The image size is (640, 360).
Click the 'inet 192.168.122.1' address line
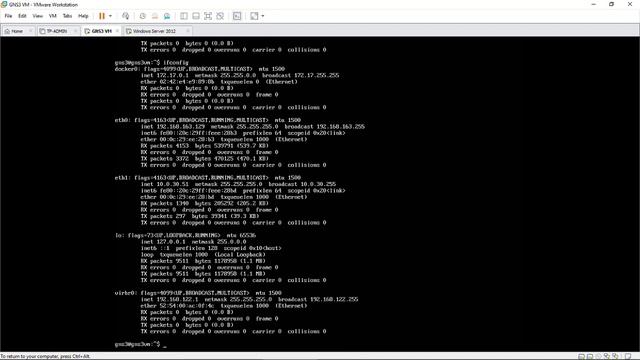click(249, 299)
